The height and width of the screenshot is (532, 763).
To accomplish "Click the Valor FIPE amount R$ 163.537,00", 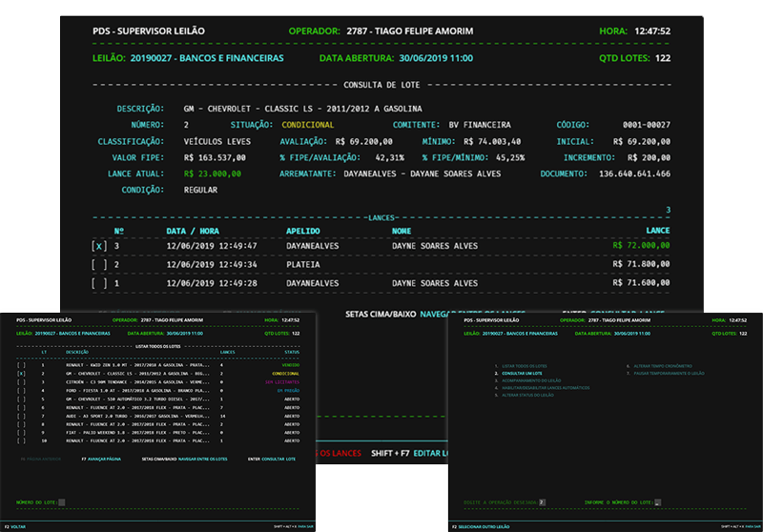I will (x=215, y=157).
